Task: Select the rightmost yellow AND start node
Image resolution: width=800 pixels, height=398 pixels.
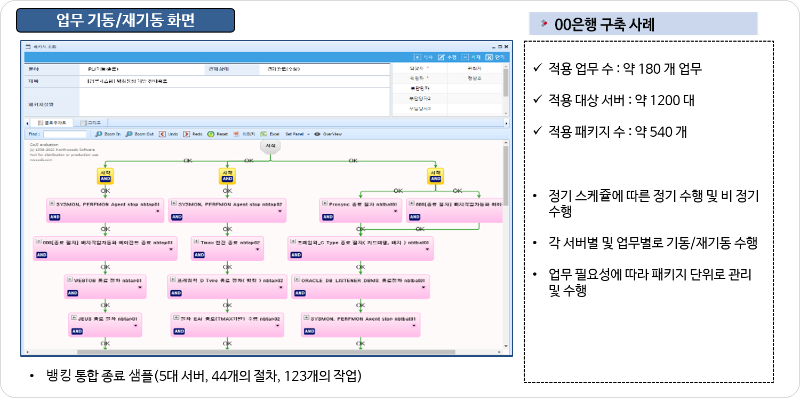Action: tap(435, 176)
